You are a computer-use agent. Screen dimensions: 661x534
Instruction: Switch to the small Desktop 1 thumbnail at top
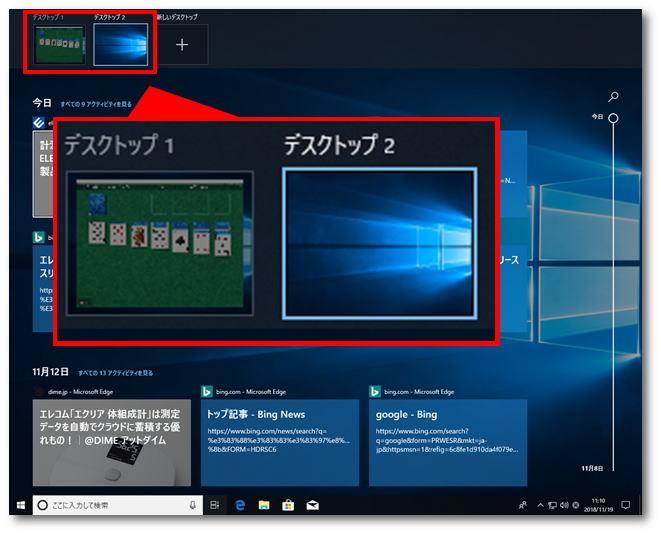[x=59, y=44]
